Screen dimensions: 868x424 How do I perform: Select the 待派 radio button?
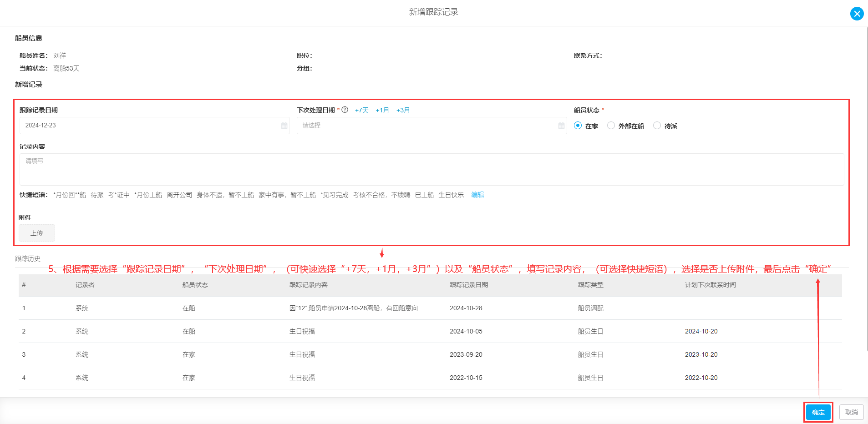click(657, 126)
